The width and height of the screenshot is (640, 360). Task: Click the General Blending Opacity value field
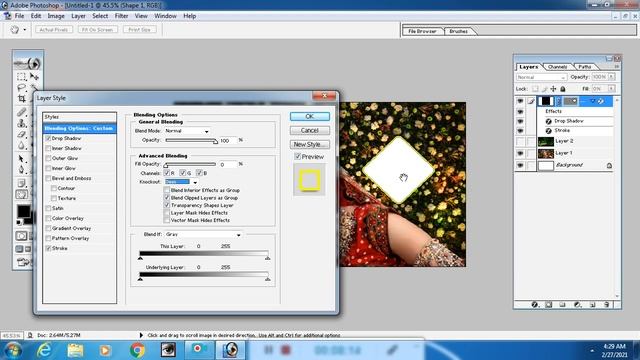(228, 140)
